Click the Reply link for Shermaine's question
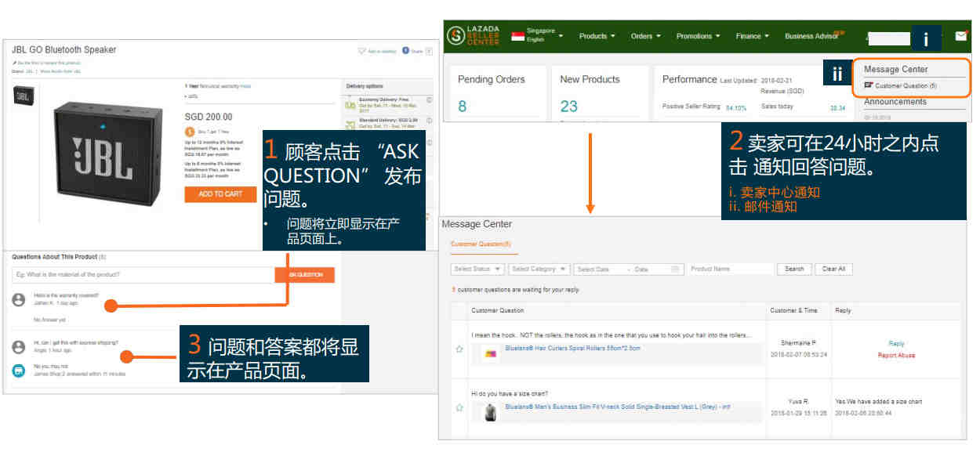Image resolution: width=980 pixels, height=452 pixels. point(896,344)
